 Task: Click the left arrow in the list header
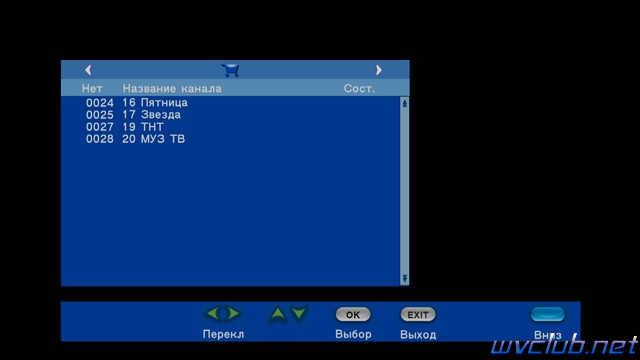pyautogui.click(x=88, y=70)
